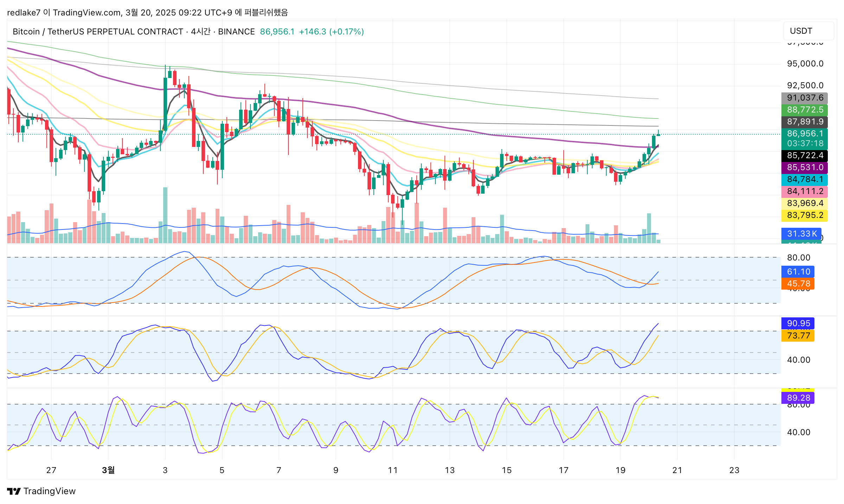Click the purple 89.28 indicator value label
Viewport: 844px width, 504px height.
tap(798, 398)
